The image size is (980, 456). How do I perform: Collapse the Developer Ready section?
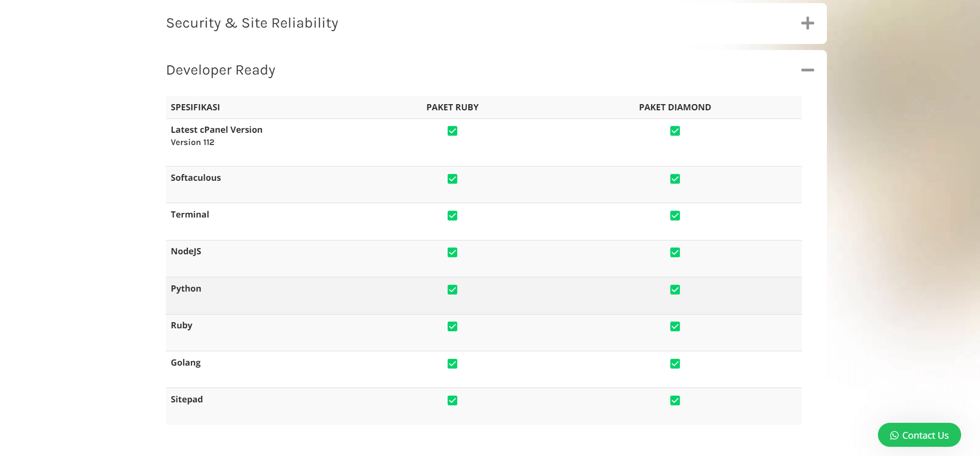click(807, 70)
